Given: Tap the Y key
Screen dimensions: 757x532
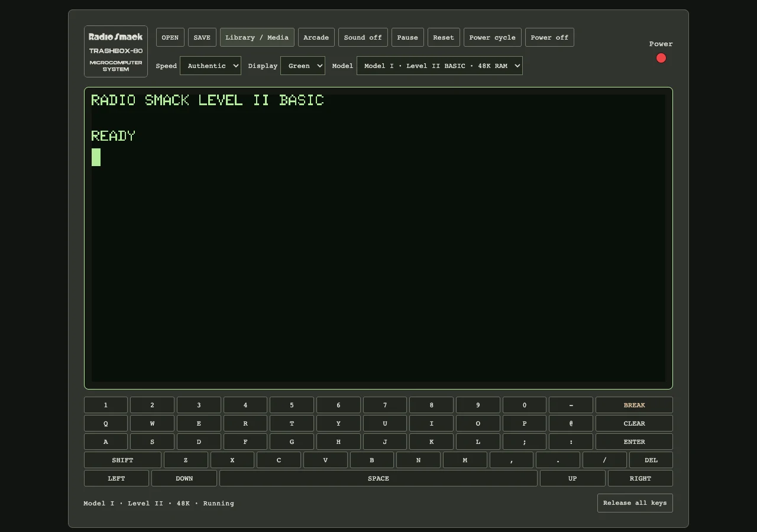Looking at the screenshot, I should 338,423.
